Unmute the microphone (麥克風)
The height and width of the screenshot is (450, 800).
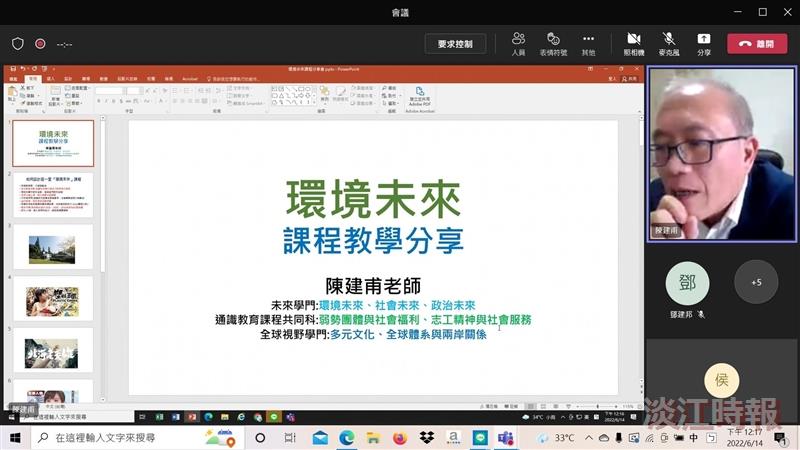(668, 44)
